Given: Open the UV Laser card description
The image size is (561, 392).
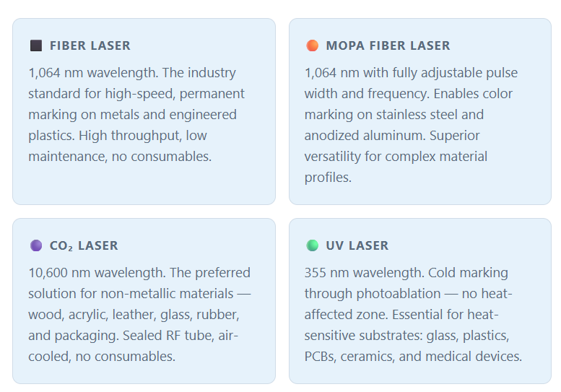Looking at the screenshot, I should (413, 314).
